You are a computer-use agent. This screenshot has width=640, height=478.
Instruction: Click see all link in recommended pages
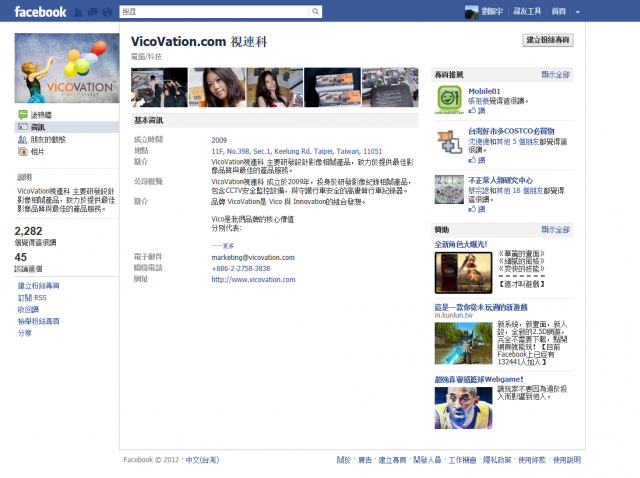click(x=556, y=74)
